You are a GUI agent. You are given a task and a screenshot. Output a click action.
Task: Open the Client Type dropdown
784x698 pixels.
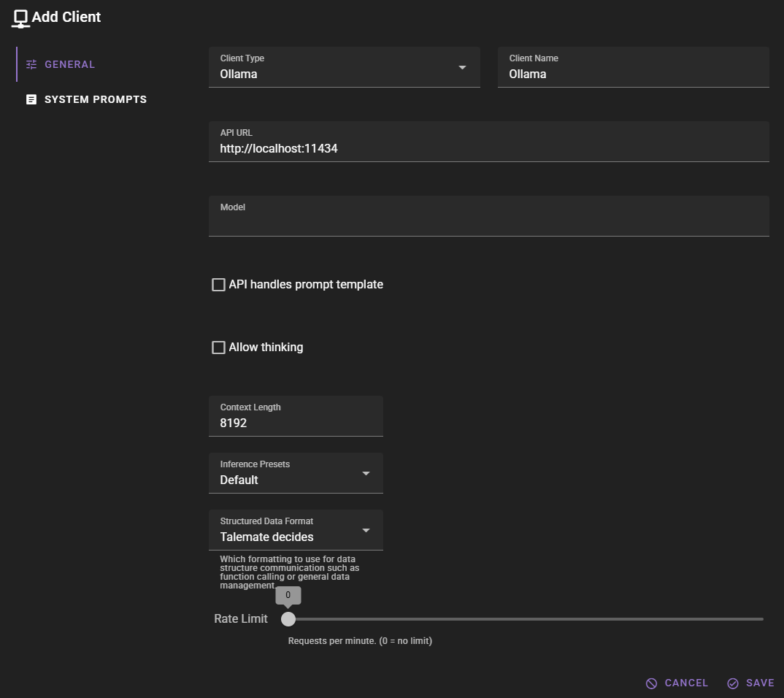pos(345,67)
